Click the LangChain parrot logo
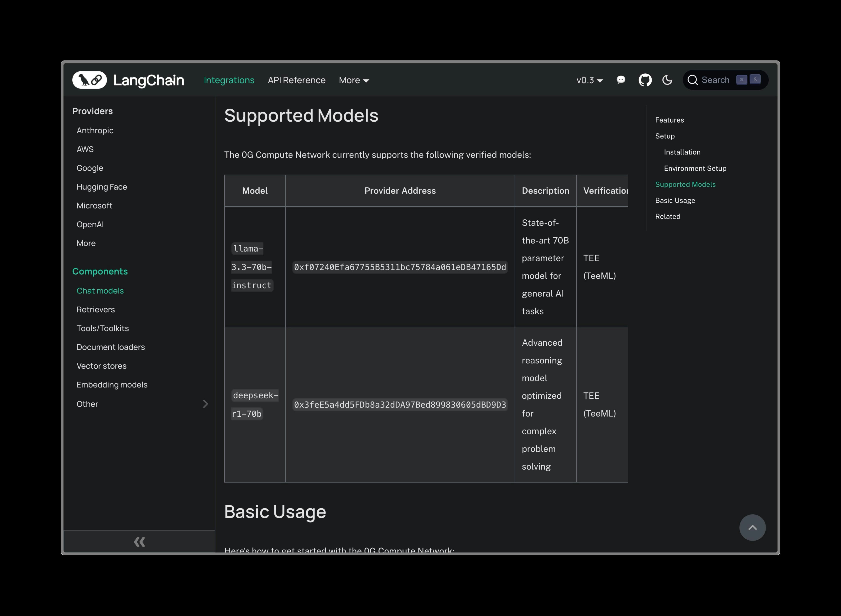This screenshot has height=616, width=841. 90,80
